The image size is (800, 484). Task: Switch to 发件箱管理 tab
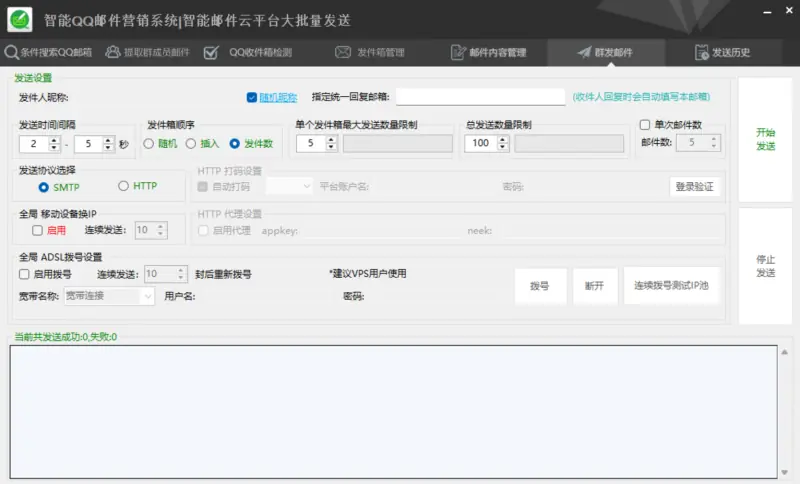[x=370, y=52]
